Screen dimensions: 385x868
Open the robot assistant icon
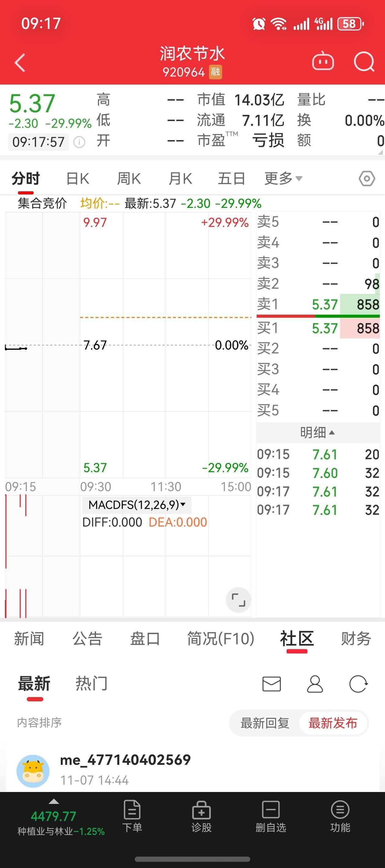coord(323,61)
